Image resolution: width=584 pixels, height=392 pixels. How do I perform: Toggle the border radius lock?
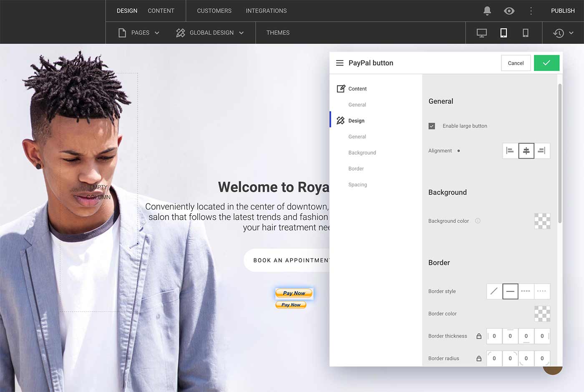point(479,359)
